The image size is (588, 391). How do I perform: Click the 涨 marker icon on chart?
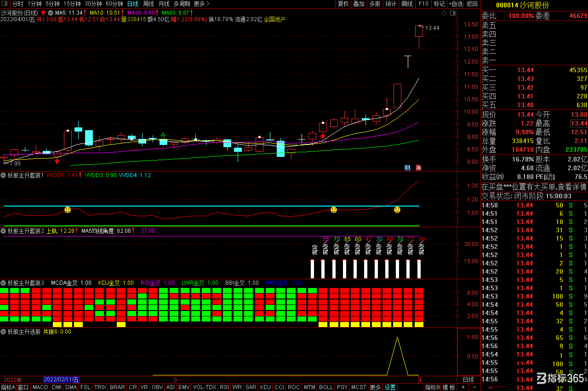[x=418, y=167]
